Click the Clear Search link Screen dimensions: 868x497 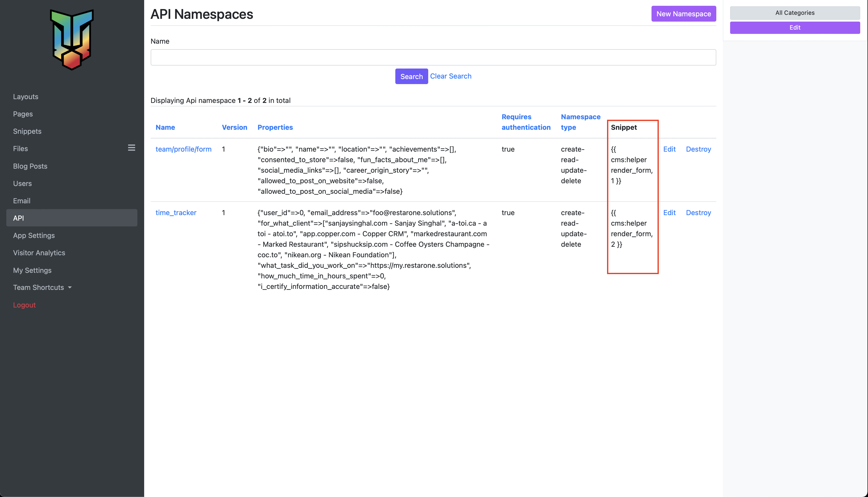point(450,76)
